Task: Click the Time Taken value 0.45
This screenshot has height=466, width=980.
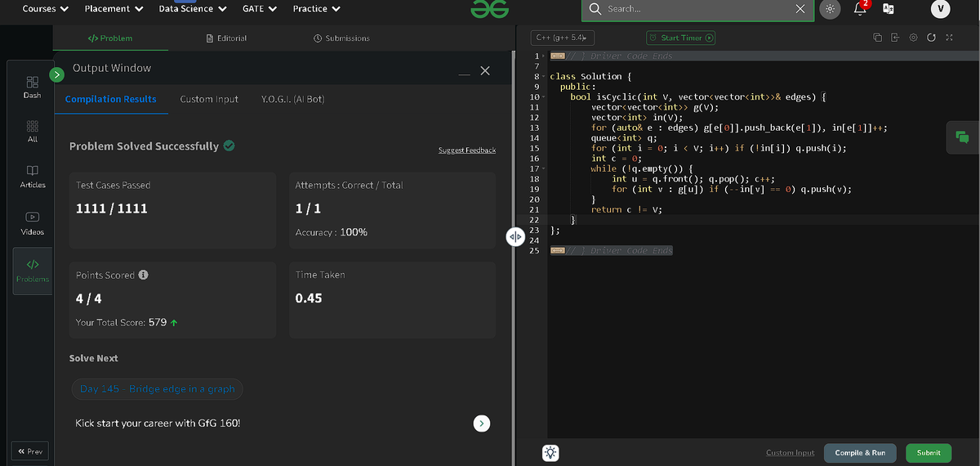Action: point(309,298)
